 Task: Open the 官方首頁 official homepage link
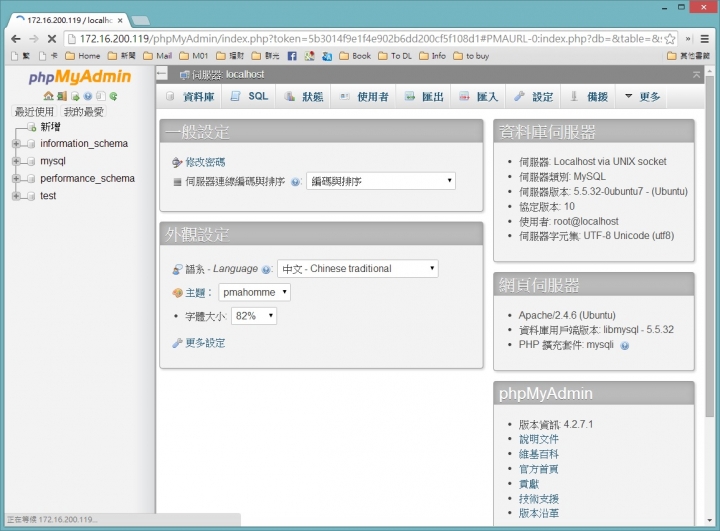click(539, 469)
